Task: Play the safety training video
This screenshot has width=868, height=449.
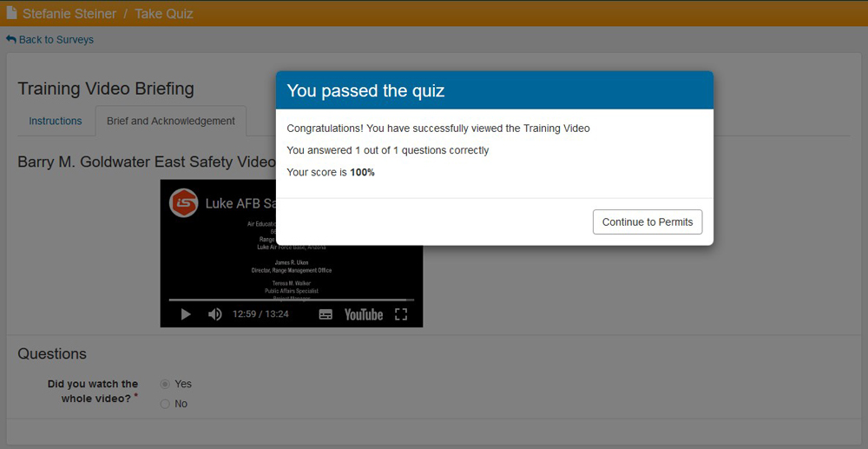Action: (186, 314)
